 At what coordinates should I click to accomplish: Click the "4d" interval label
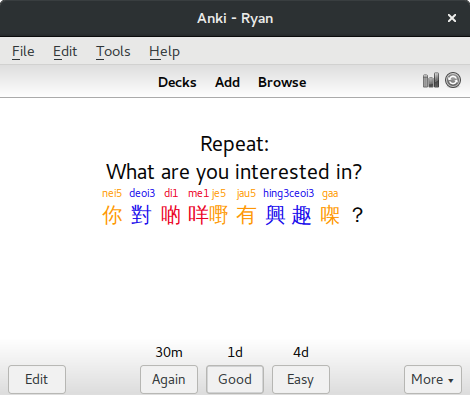pyautogui.click(x=301, y=352)
